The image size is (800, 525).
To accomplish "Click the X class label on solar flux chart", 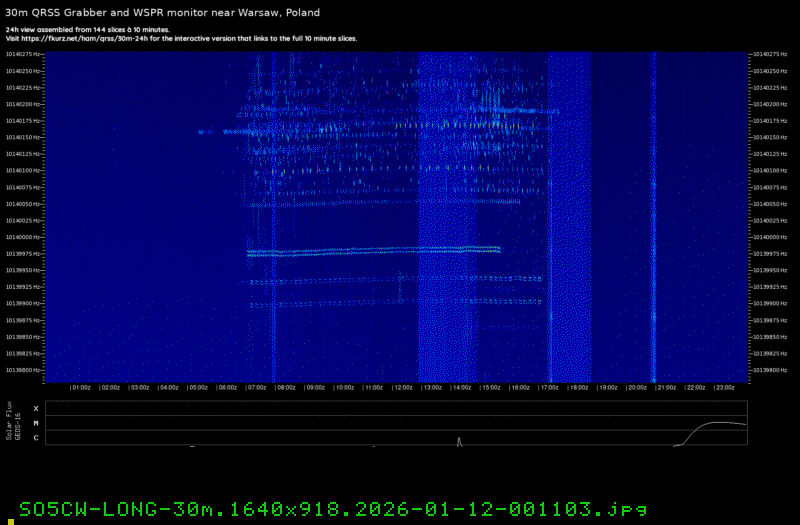I will 36,408.
